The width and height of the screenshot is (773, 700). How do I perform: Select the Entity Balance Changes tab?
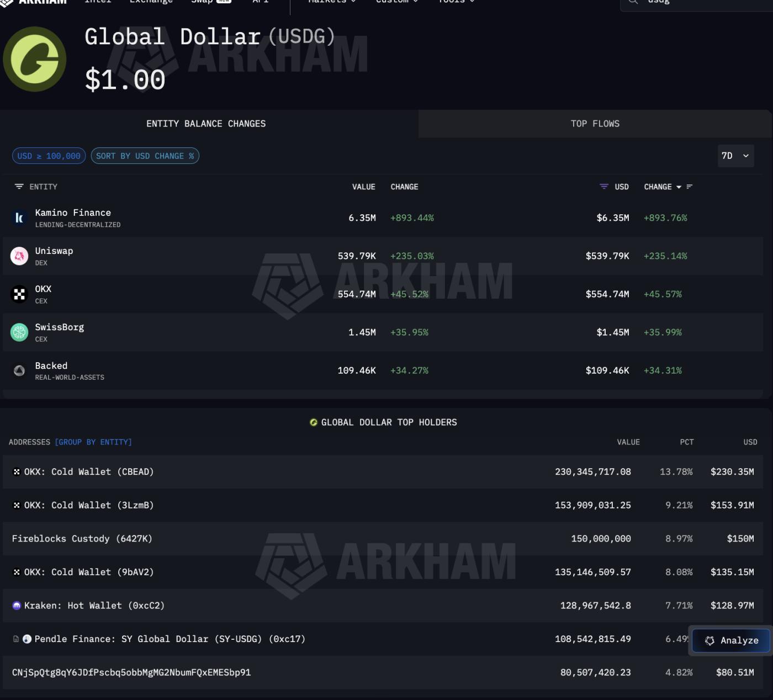tap(206, 124)
